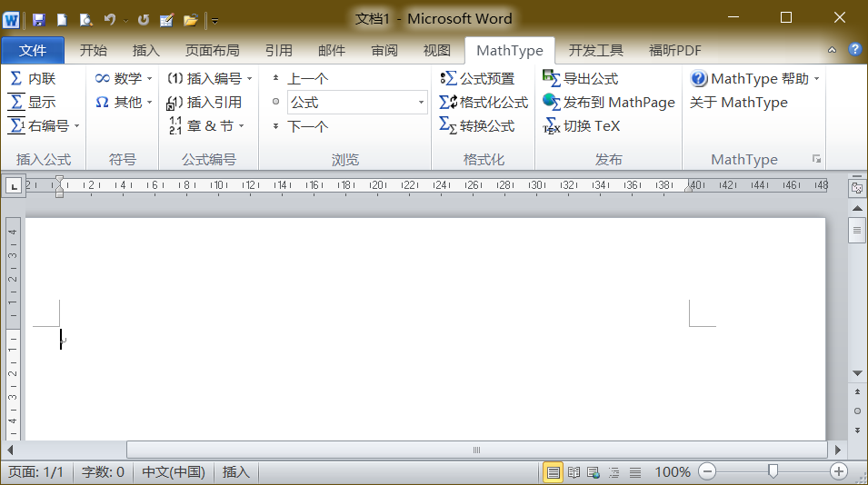Click 关于 MathType
Image resolution: width=868 pixels, height=485 pixels.
(x=738, y=103)
